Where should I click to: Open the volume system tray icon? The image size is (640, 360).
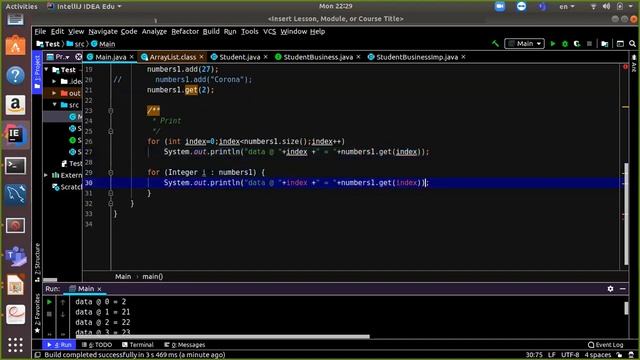tap(607, 7)
